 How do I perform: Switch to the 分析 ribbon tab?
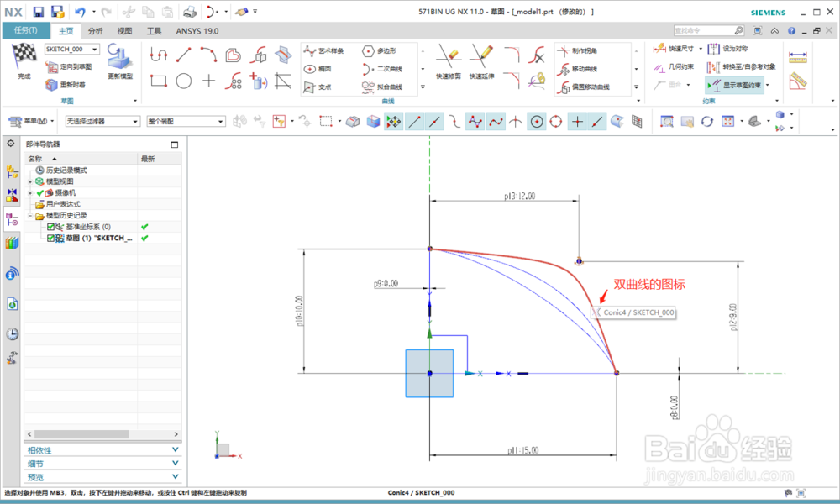point(96,31)
